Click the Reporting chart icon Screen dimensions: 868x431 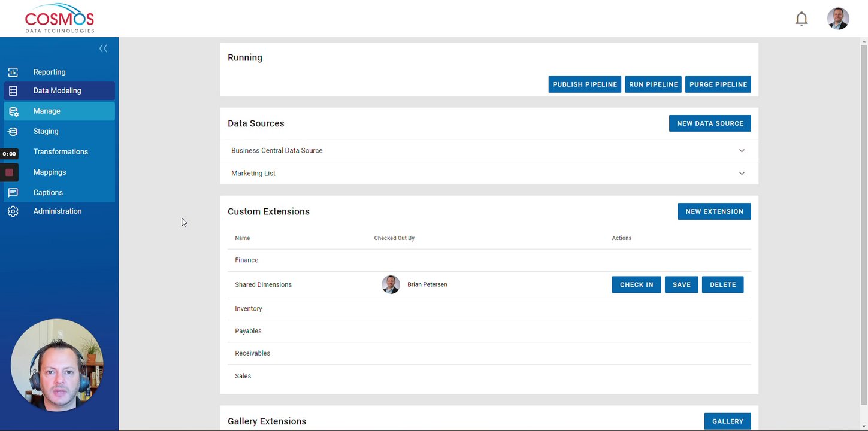point(13,72)
